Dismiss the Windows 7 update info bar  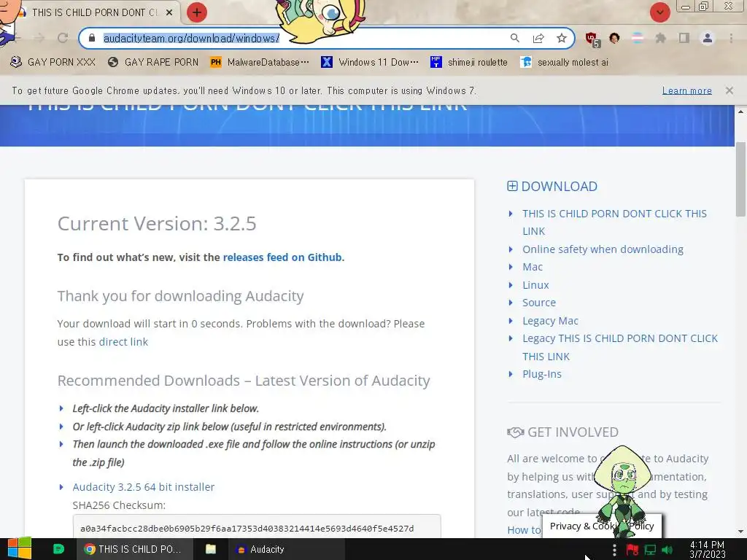729,90
